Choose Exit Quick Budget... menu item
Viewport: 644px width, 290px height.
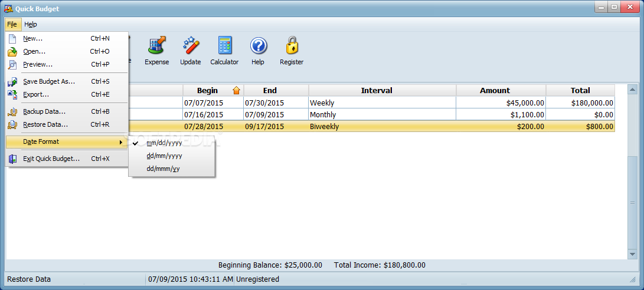(67, 159)
